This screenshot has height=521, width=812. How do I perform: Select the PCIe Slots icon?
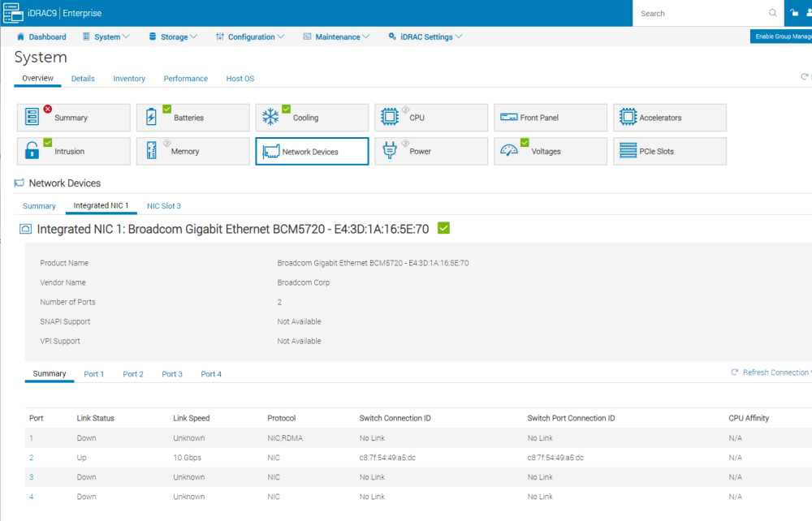(628, 151)
